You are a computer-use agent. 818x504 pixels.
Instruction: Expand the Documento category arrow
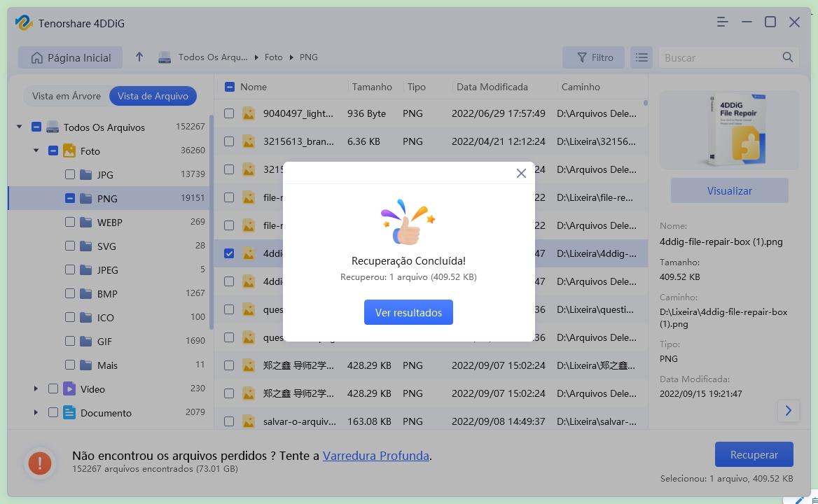tap(36, 412)
